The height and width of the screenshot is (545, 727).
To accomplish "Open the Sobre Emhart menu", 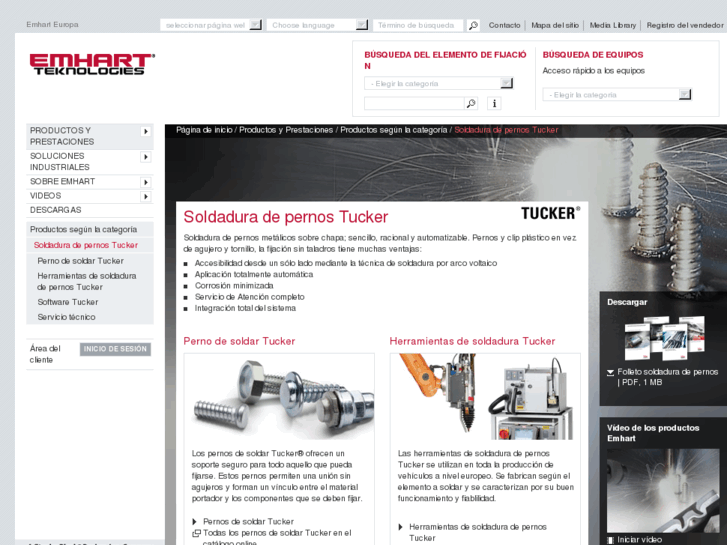I will 90,182.
